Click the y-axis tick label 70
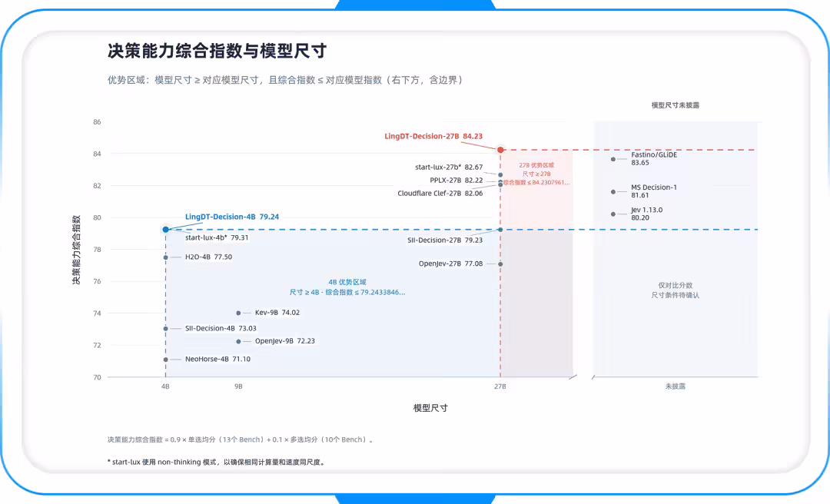Viewport: 830px width, 504px height. coord(97,377)
